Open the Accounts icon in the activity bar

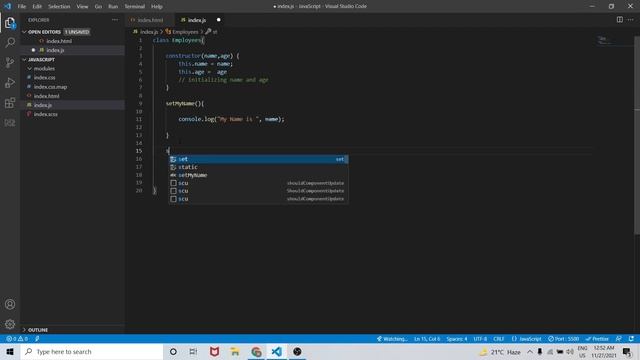click(x=10, y=304)
